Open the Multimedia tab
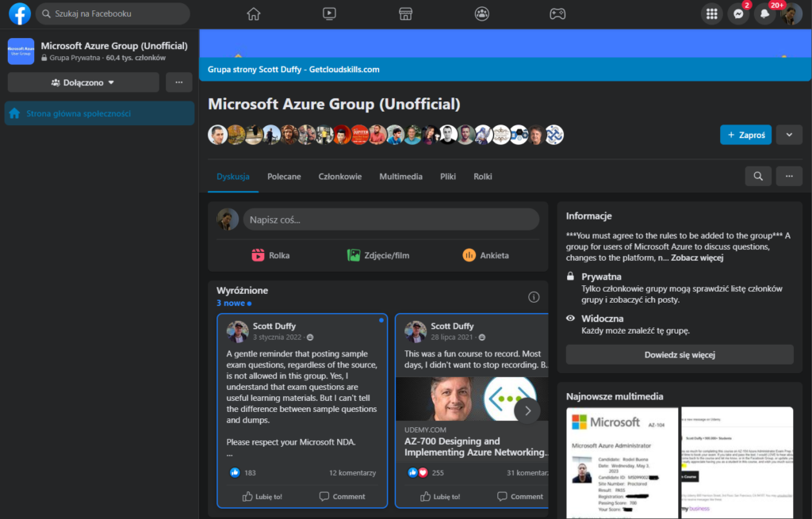 pyautogui.click(x=400, y=177)
